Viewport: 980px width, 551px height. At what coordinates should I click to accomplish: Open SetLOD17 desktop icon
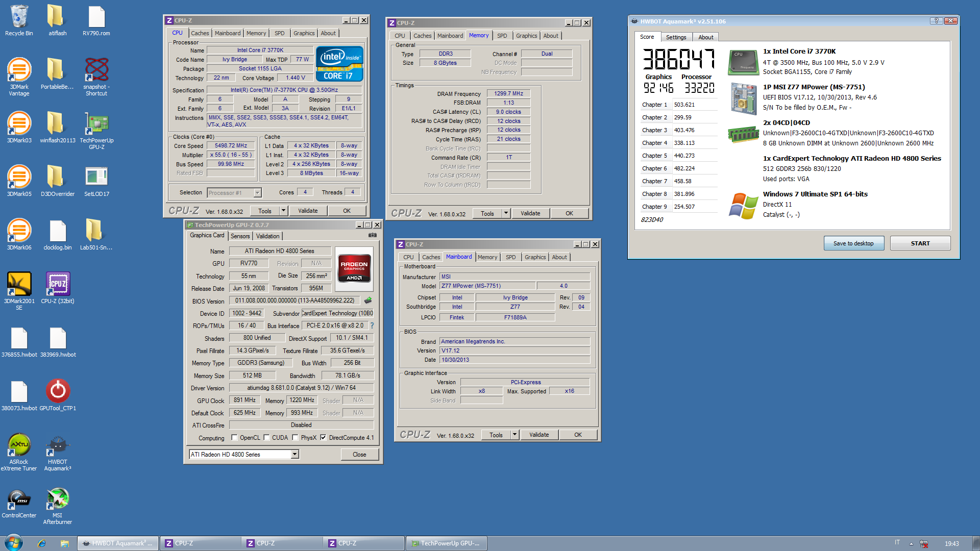click(96, 181)
